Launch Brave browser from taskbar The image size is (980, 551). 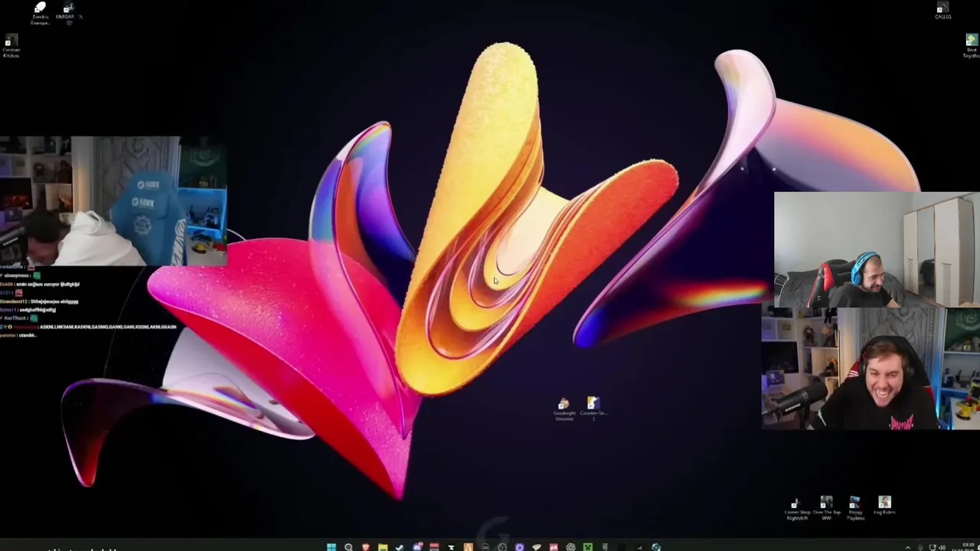tap(366, 547)
